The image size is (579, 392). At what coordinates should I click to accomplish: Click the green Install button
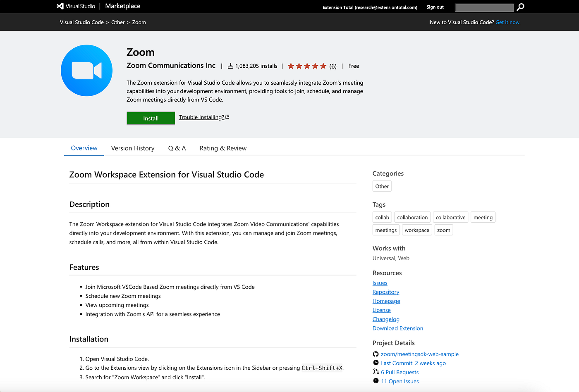pos(151,118)
